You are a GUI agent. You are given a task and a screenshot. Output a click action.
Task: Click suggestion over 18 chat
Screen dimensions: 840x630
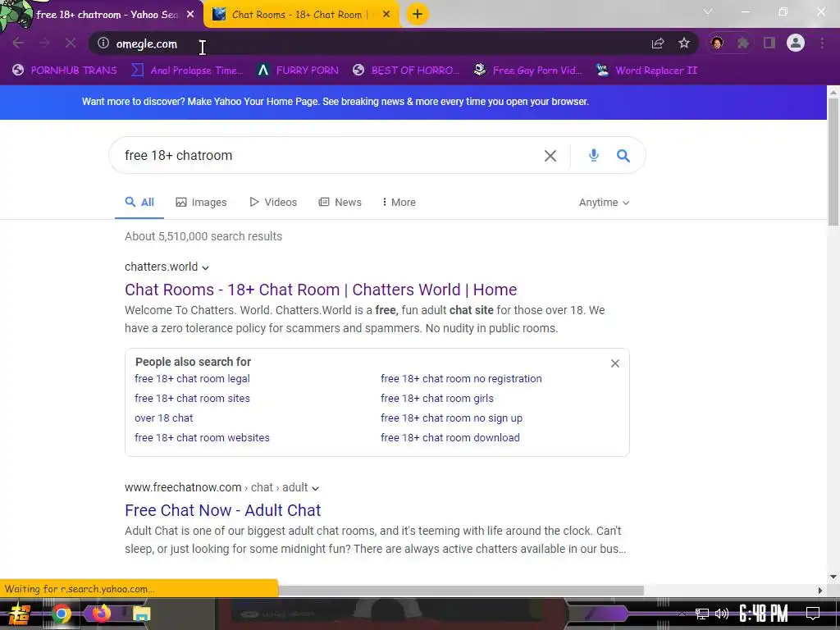click(x=164, y=418)
